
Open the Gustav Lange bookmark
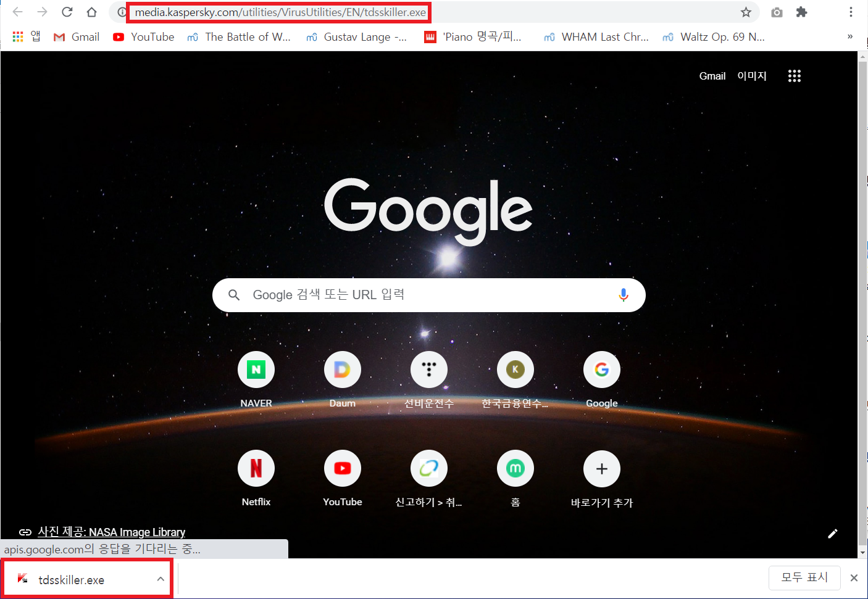click(356, 37)
